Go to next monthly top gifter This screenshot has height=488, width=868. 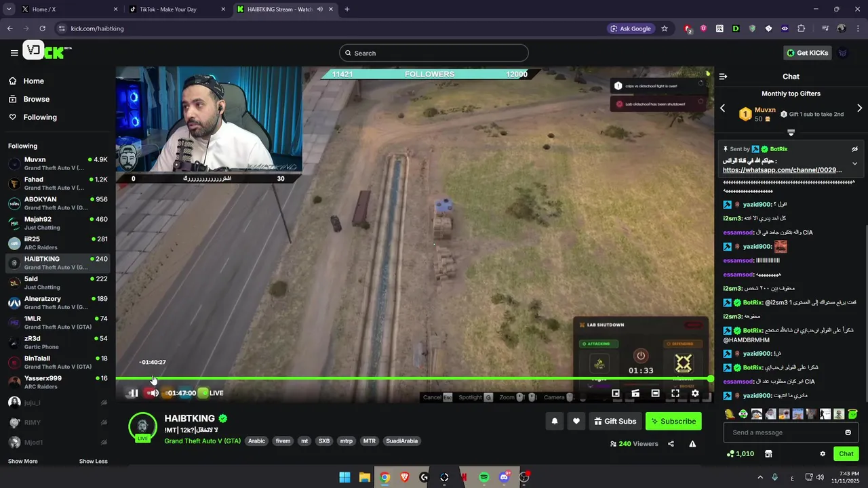tap(860, 108)
